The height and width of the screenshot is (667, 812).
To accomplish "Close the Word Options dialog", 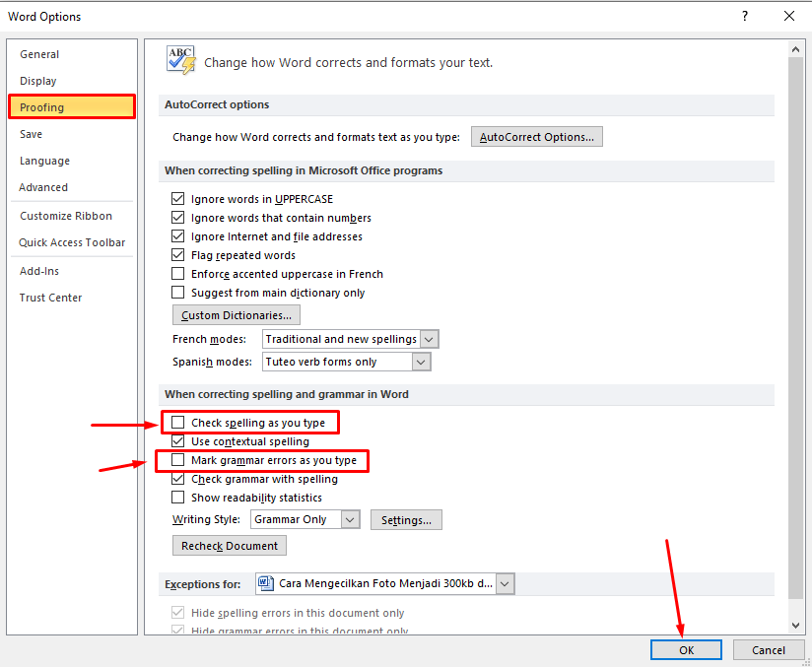I will click(x=789, y=16).
